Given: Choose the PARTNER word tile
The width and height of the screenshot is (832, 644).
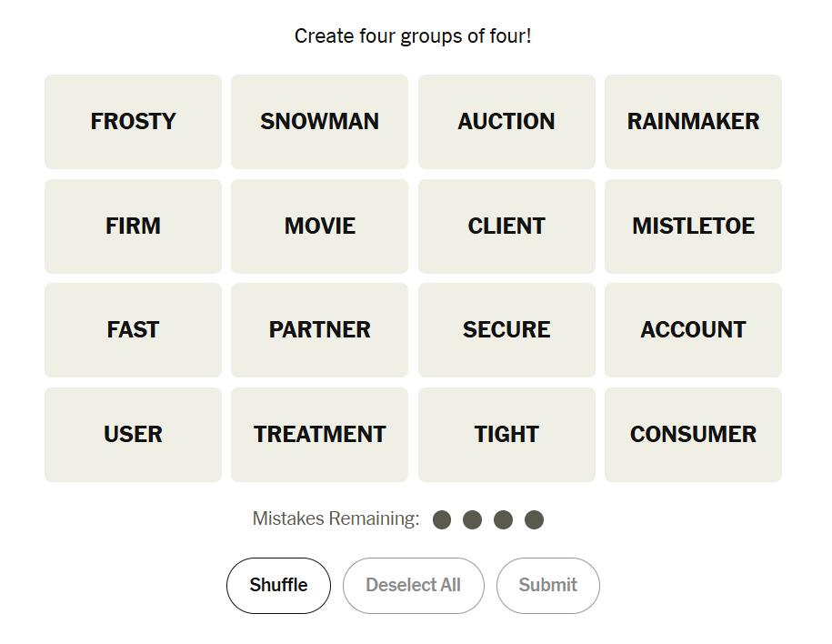Looking at the screenshot, I should (x=319, y=330).
